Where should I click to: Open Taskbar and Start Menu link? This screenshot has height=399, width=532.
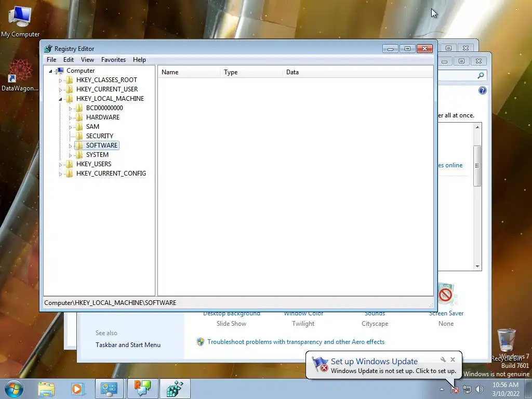(128, 345)
